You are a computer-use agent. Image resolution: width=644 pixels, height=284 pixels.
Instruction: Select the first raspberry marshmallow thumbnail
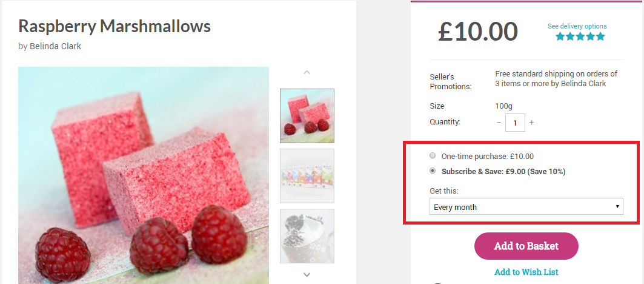coord(307,116)
